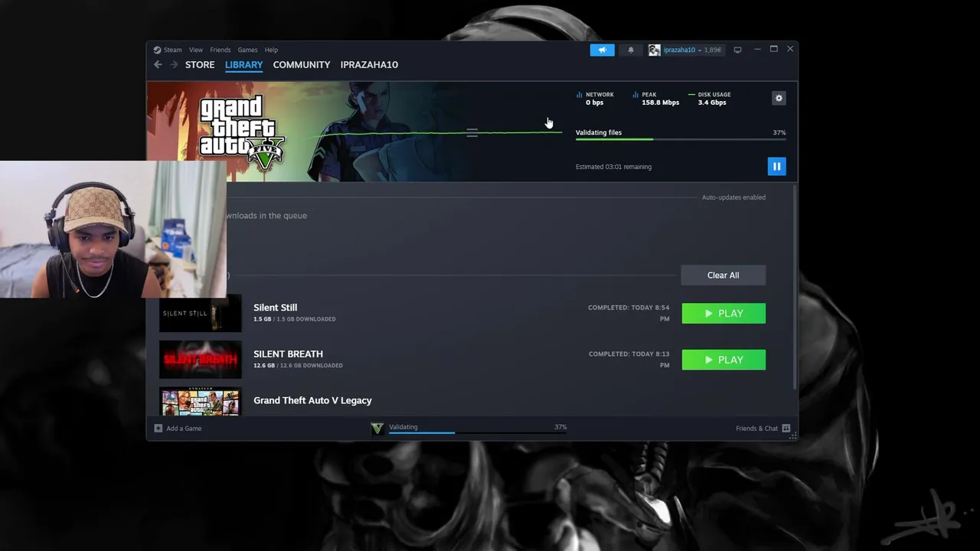
Task: Click the bottom Validating progress bar
Action: pyautogui.click(x=478, y=433)
